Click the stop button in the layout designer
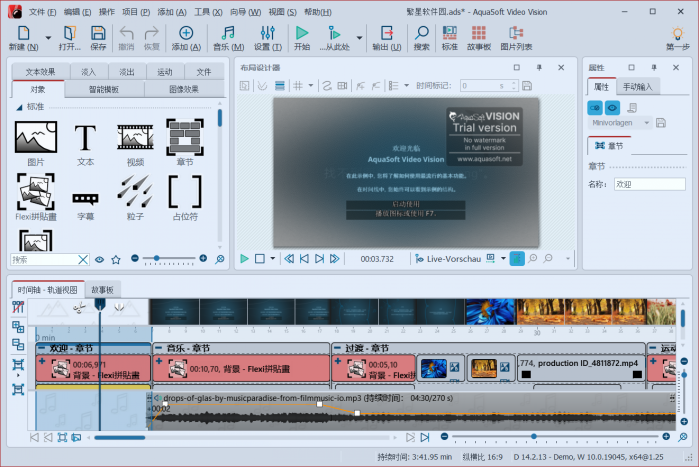 coord(260,258)
